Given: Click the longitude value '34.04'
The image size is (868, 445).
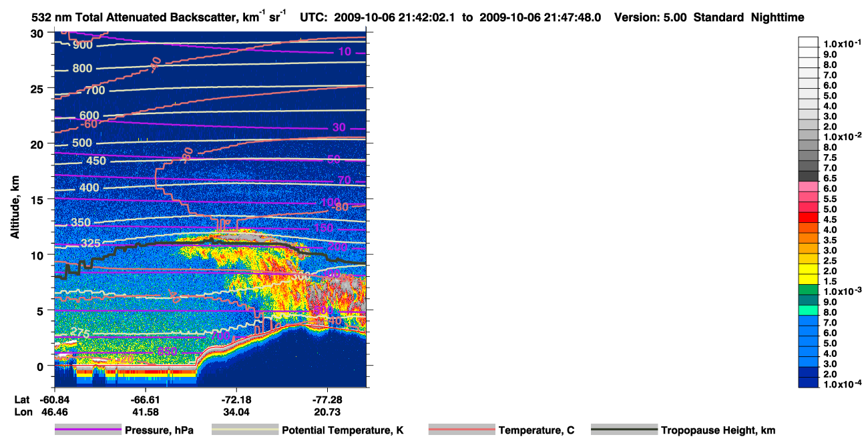Looking at the screenshot, I should 237,412.
